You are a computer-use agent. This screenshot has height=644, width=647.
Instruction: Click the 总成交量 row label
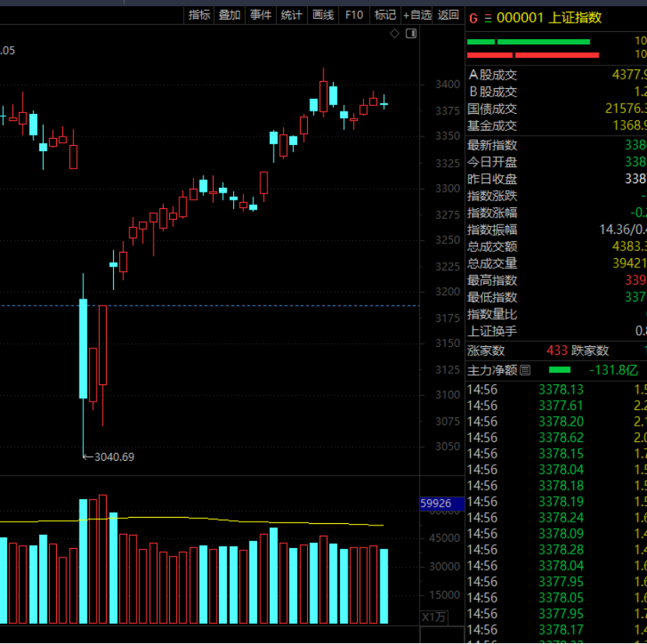[x=492, y=264]
